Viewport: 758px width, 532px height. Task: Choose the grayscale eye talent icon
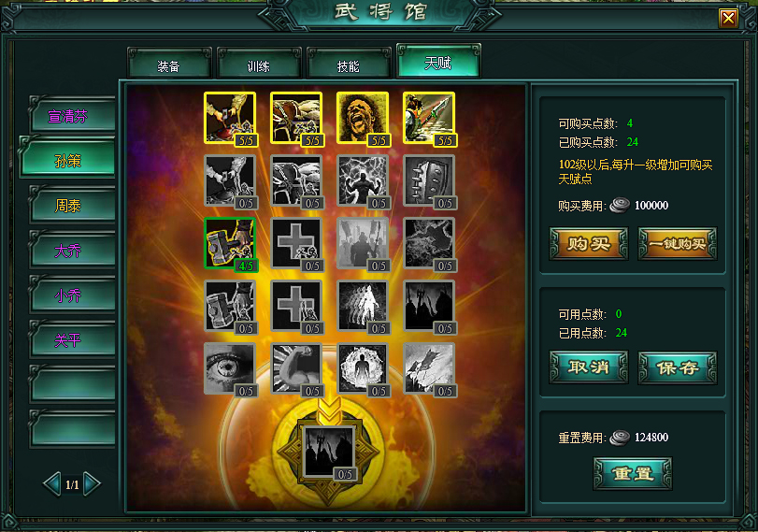[x=231, y=369]
